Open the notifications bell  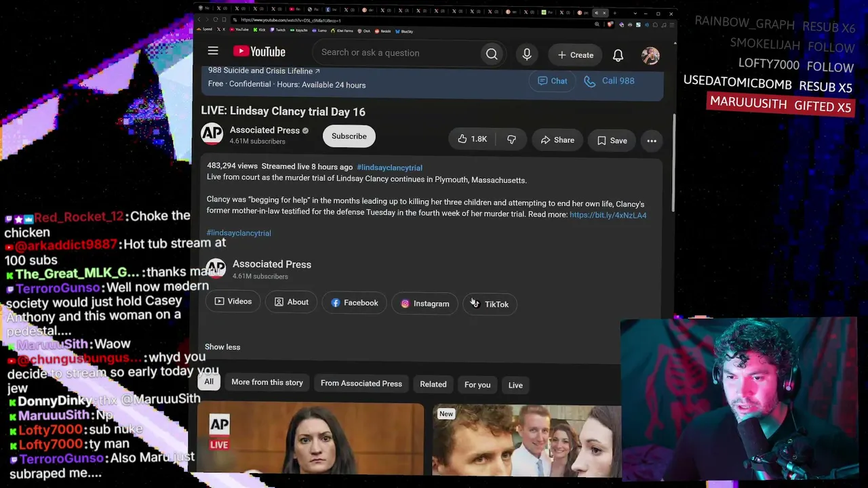tap(618, 55)
